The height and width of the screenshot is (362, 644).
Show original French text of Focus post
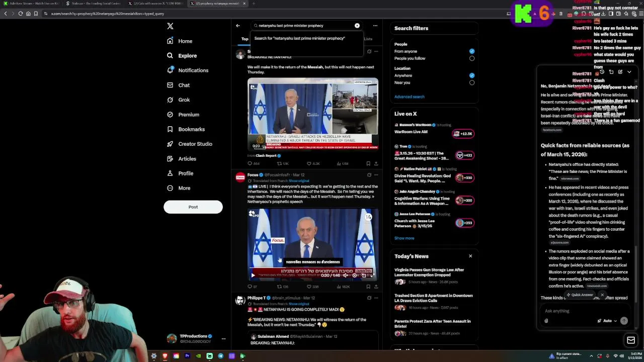tap(298, 181)
